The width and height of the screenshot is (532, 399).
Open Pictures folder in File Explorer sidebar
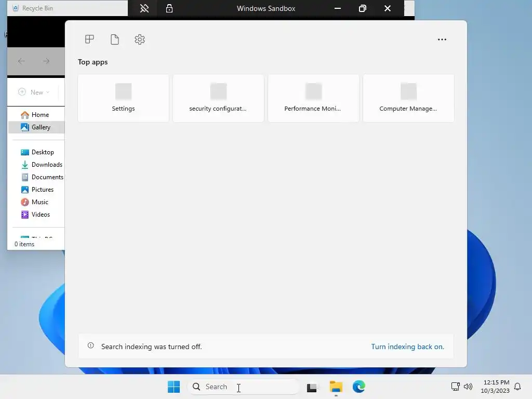coord(36,189)
